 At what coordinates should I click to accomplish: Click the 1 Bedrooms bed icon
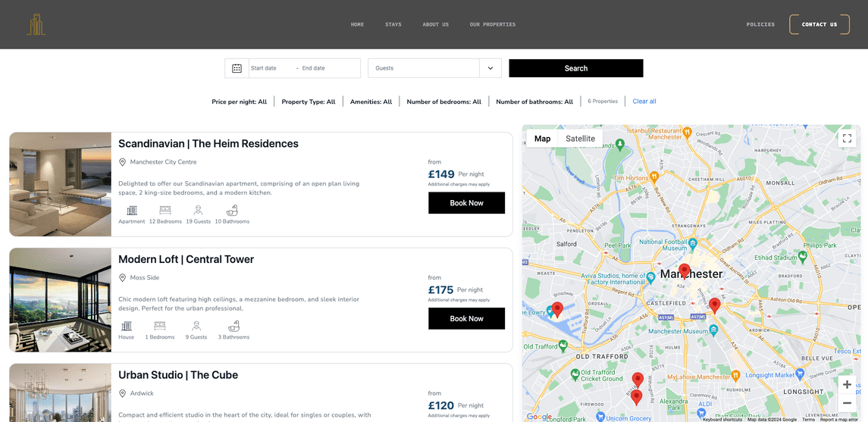pos(160,326)
